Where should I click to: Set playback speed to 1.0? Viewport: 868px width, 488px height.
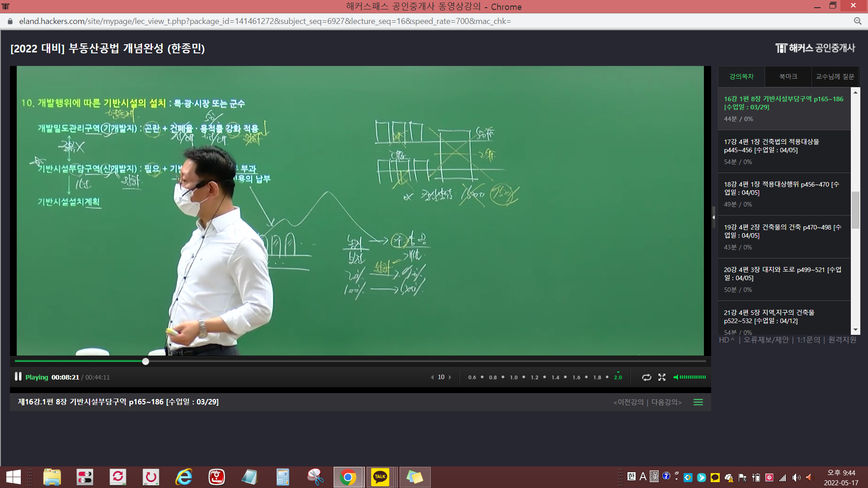(x=514, y=377)
